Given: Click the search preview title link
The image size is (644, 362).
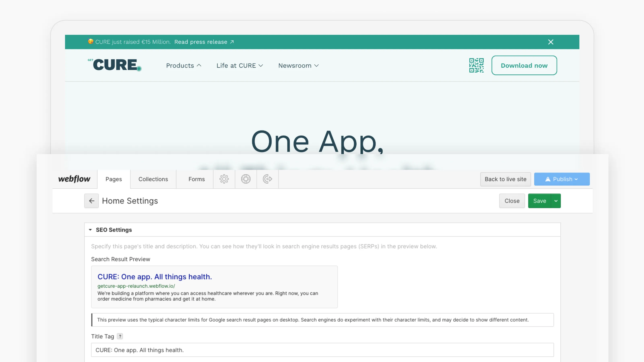Looking at the screenshot, I should point(155,277).
